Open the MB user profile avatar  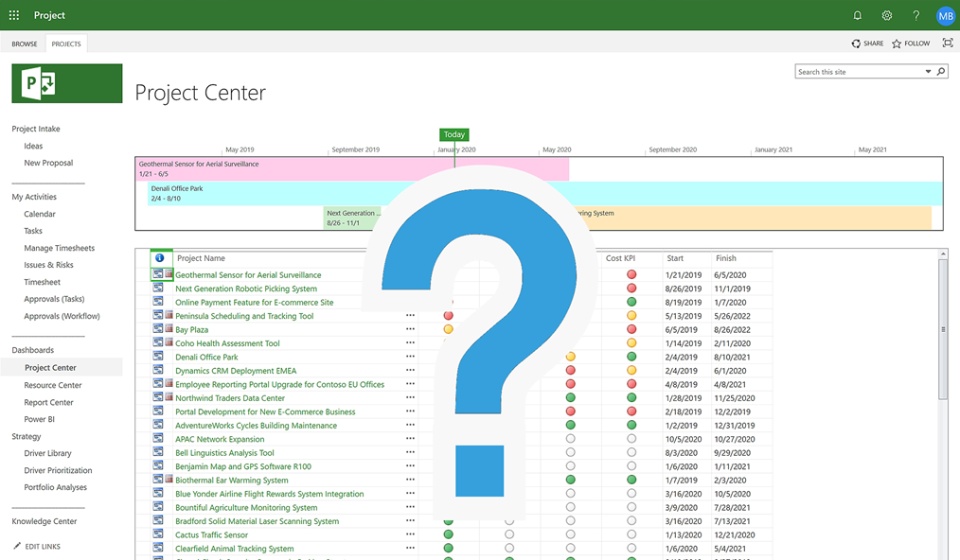click(x=945, y=15)
